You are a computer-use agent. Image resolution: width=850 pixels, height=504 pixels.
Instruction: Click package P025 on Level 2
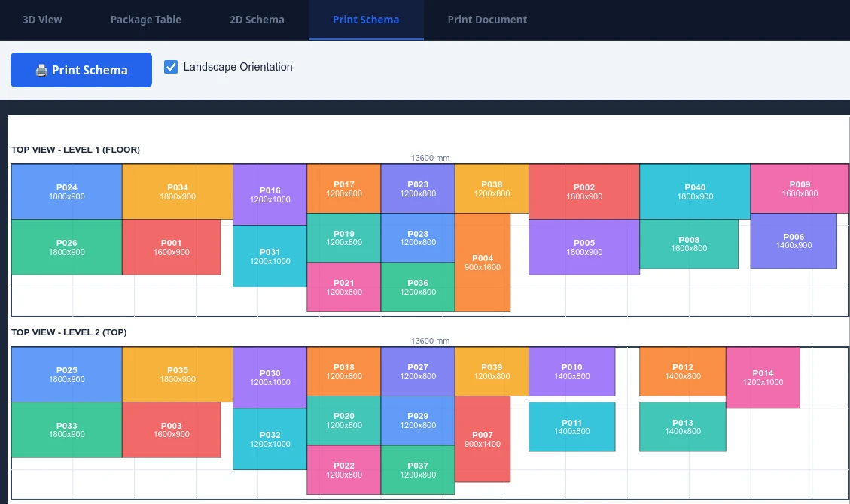coord(66,375)
